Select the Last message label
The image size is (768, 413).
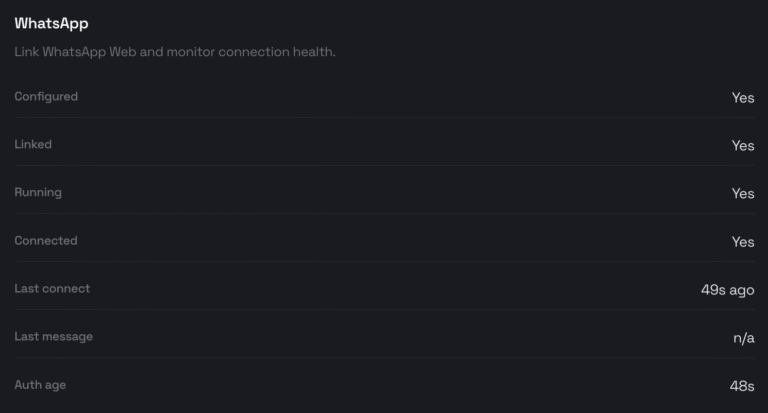pyautogui.click(x=53, y=337)
